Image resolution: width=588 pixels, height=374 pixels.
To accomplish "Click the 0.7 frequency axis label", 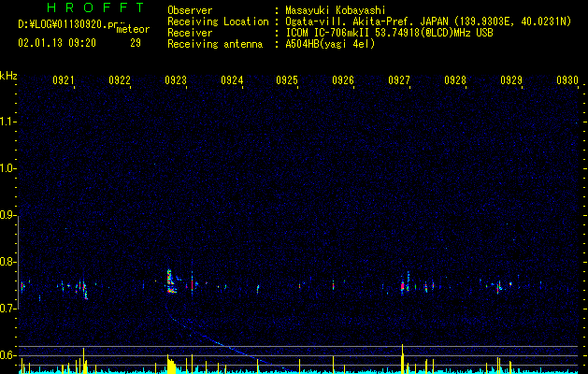I will [x=7, y=309].
